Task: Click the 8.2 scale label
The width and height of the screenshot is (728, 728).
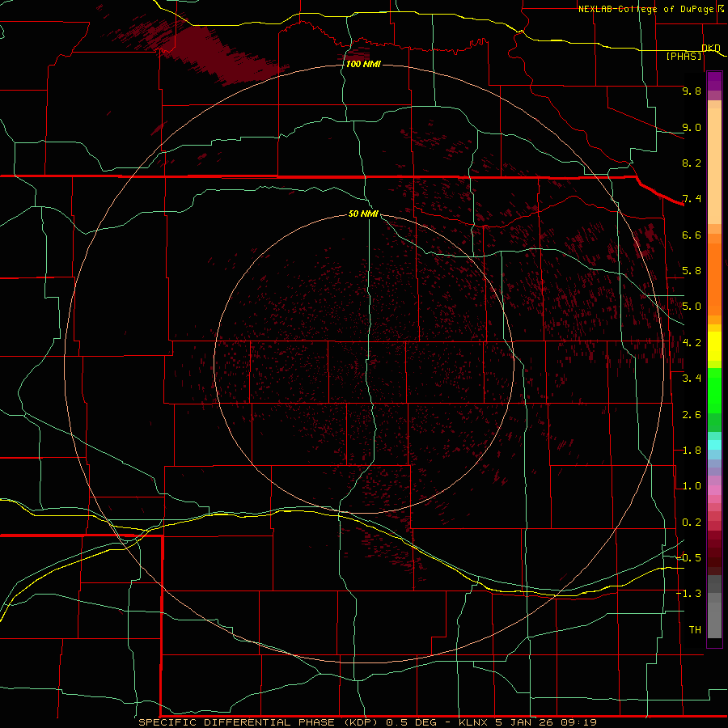Action: click(x=692, y=163)
